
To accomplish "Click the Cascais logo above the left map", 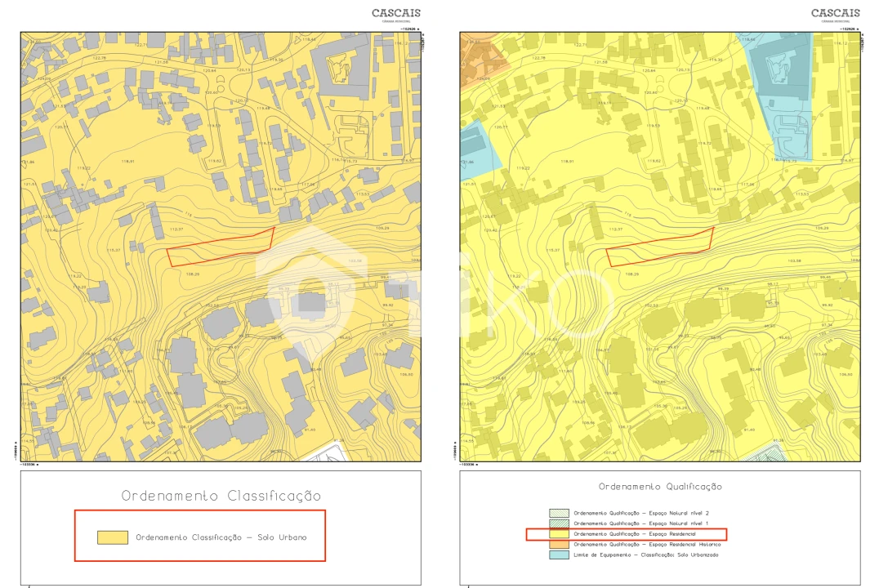I will (x=397, y=15).
